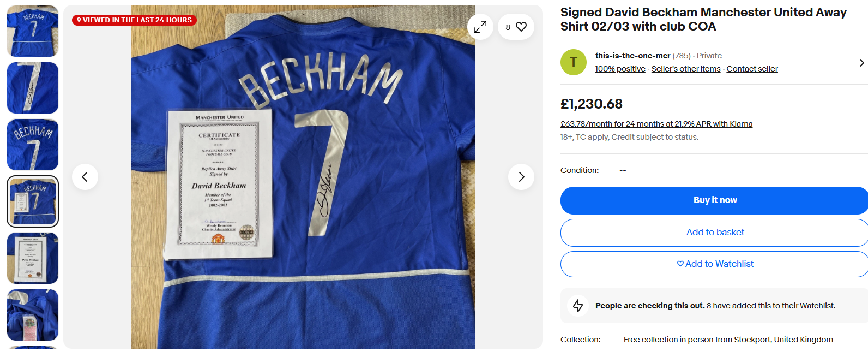Open seller this-is-the-one-mcr profile
The width and height of the screenshot is (868, 351).
[x=632, y=56]
